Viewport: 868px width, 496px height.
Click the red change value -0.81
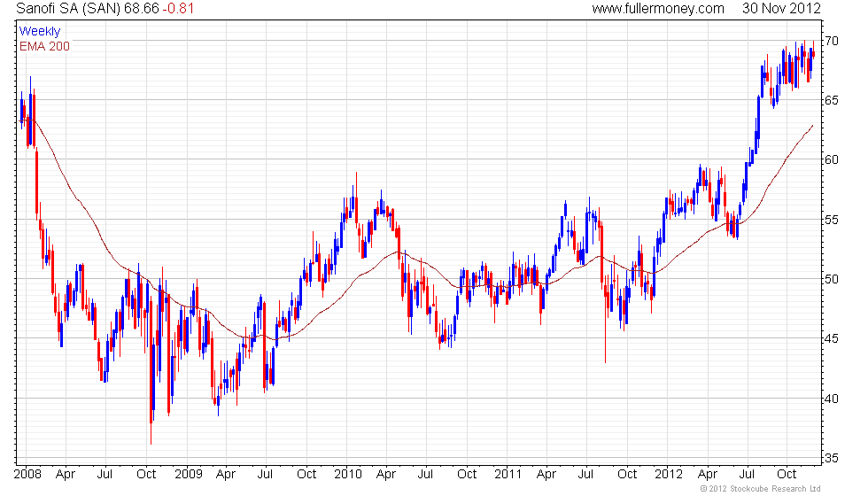tap(178, 8)
